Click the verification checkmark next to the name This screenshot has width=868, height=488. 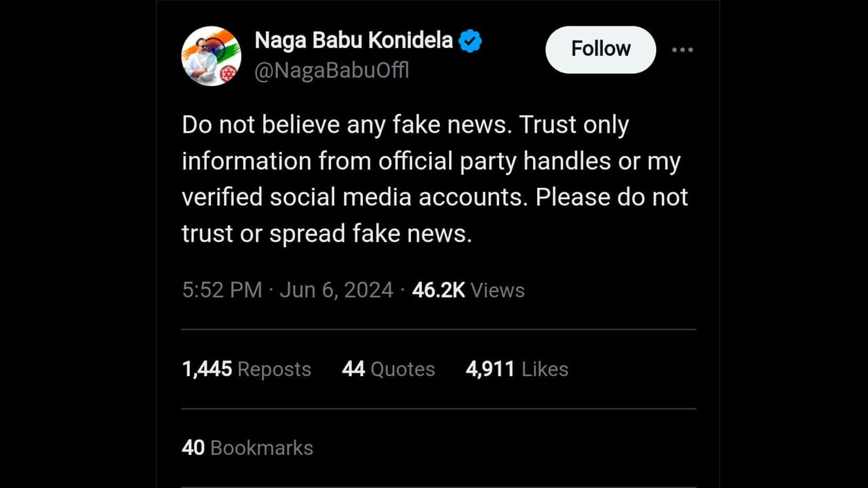471,40
